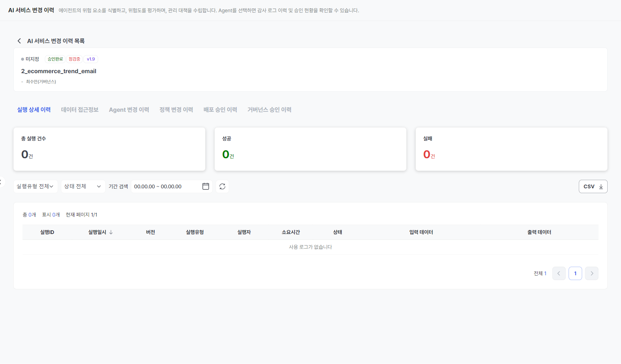Image resolution: width=621 pixels, height=364 pixels.
Task: Click the 전체 1 pagination label
Action: coord(540,273)
